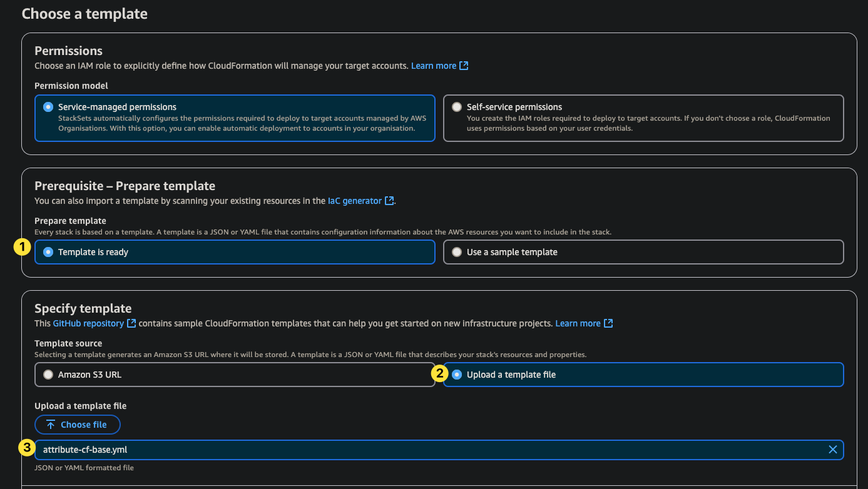Click the Permission model label
This screenshot has height=489, width=868.
(71, 86)
